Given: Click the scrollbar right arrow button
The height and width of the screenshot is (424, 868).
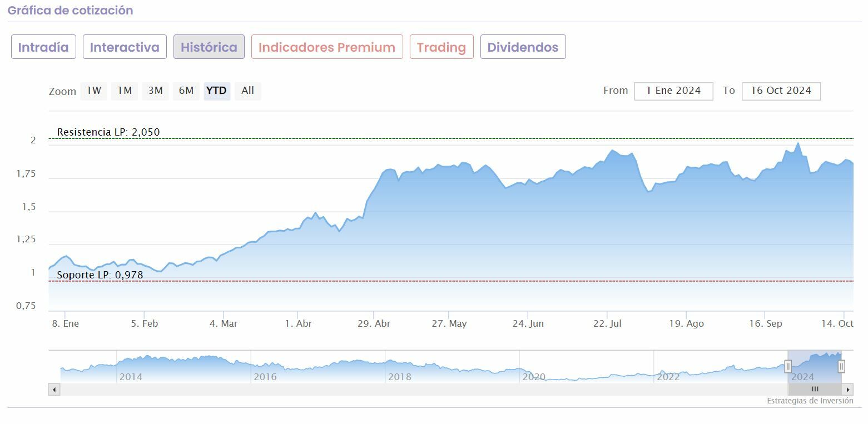Looking at the screenshot, I should click(847, 390).
